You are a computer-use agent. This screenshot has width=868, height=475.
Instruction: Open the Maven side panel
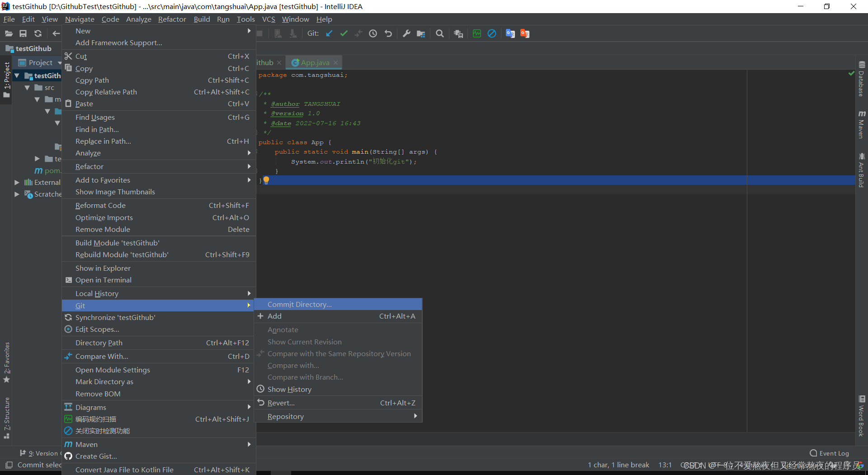coord(862,125)
